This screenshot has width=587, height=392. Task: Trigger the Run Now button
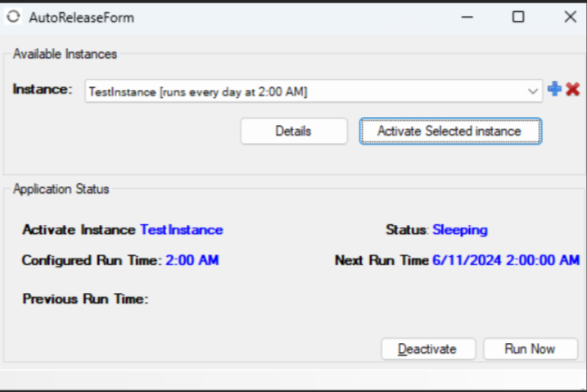coord(531,349)
